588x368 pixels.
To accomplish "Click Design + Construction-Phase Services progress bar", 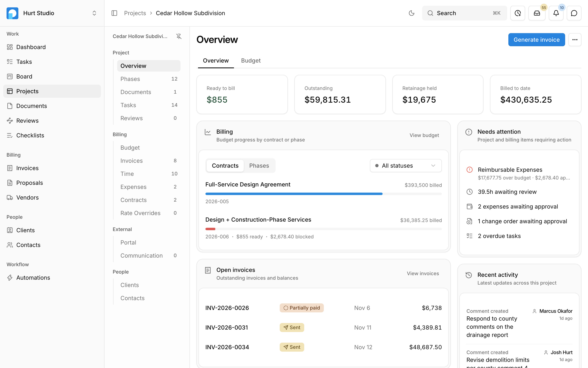I will point(323,229).
